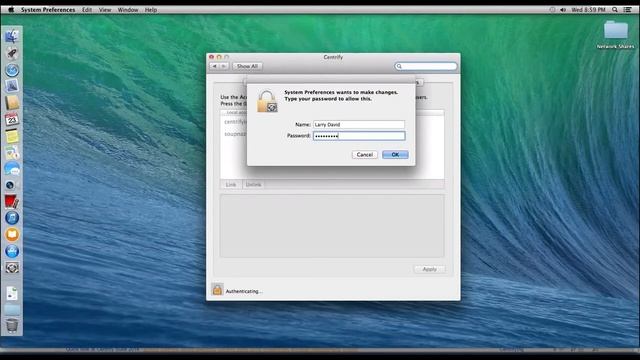Go forward with the toolbar forward arrow

point(224,66)
